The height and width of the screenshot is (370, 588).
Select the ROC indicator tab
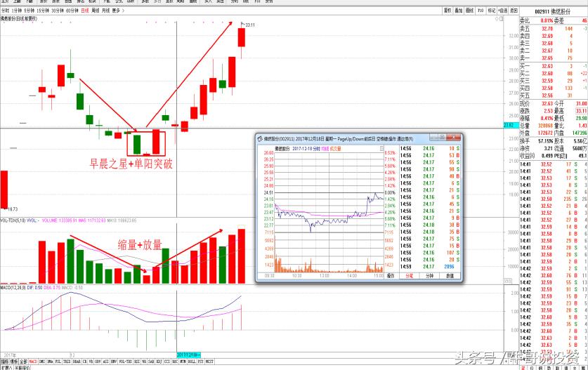pos(175,362)
